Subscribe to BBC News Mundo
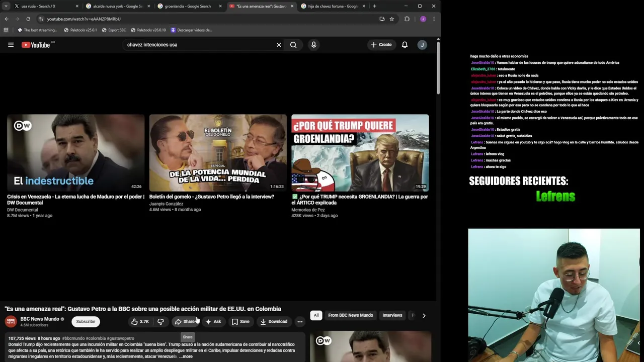Viewport: 644px width, 362px height. coord(86,322)
